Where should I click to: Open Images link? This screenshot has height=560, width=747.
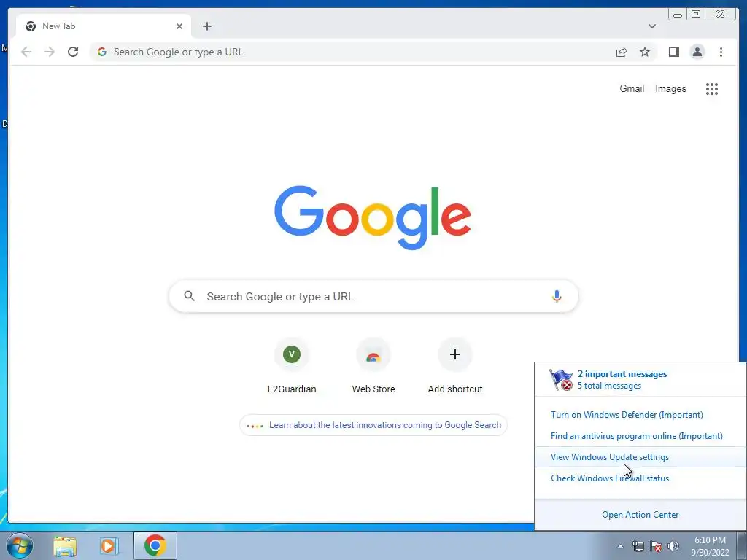(x=670, y=88)
